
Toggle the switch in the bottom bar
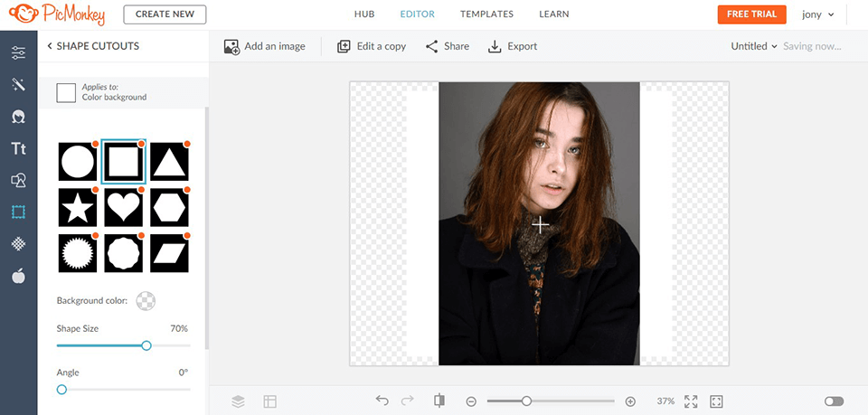[834, 401]
